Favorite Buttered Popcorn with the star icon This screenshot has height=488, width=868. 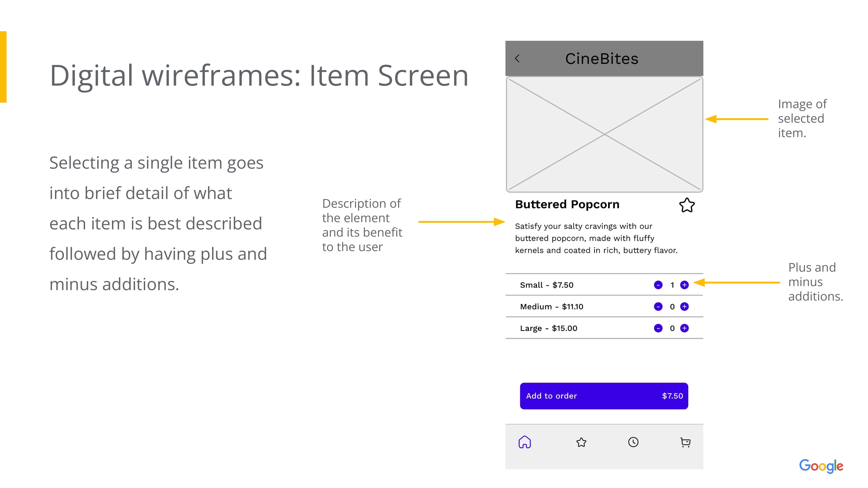pyautogui.click(x=686, y=205)
